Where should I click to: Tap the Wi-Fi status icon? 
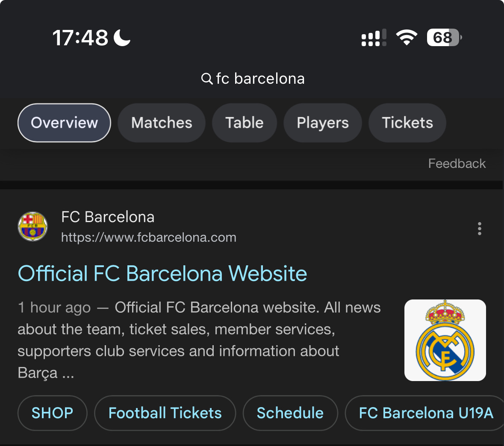coord(407,38)
